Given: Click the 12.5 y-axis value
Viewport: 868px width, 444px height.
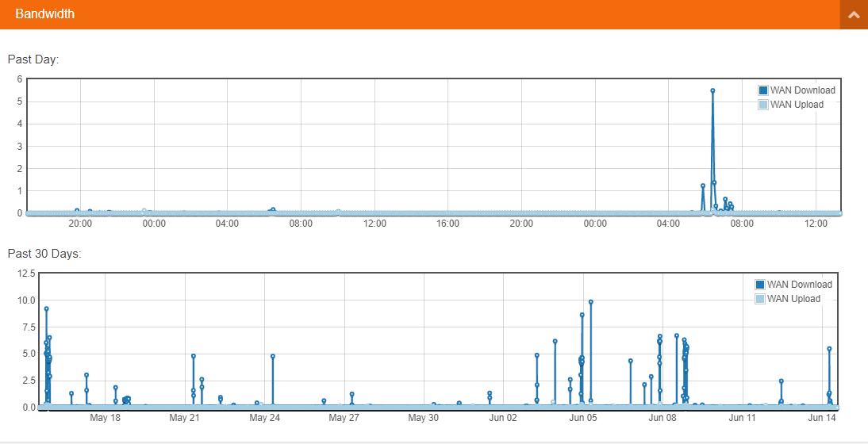Looking at the screenshot, I should pos(26,274).
